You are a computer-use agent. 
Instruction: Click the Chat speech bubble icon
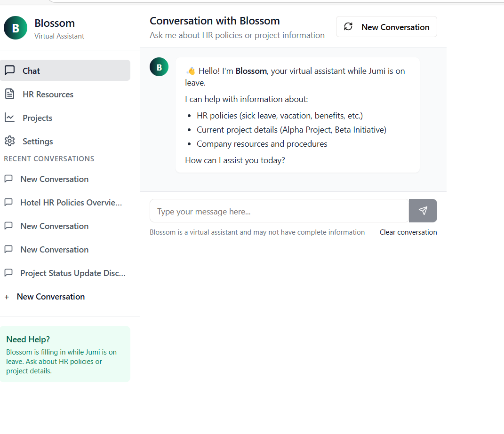click(9, 71)
